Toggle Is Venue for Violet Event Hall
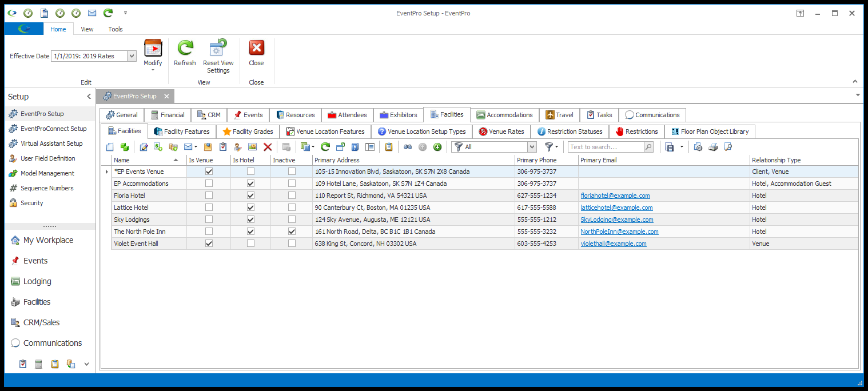The image size is (868, 391). [x=209, y=244]
